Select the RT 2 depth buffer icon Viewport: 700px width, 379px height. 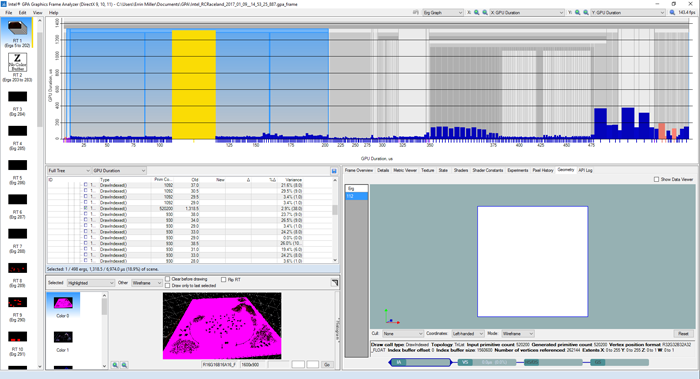17,62
